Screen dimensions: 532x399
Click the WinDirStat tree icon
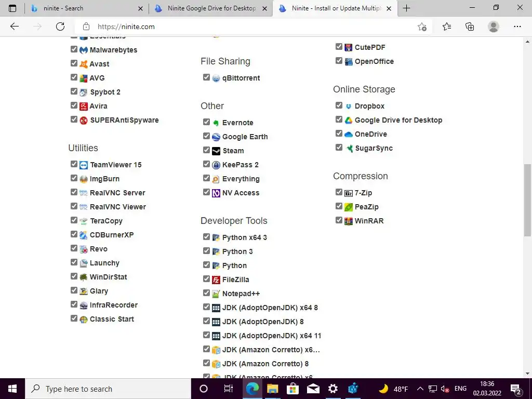click(84, 277)
